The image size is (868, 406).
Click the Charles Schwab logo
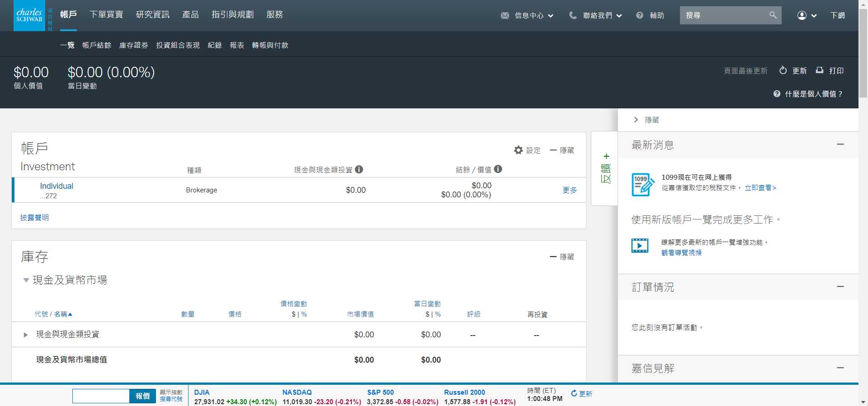tap(29, 15)
